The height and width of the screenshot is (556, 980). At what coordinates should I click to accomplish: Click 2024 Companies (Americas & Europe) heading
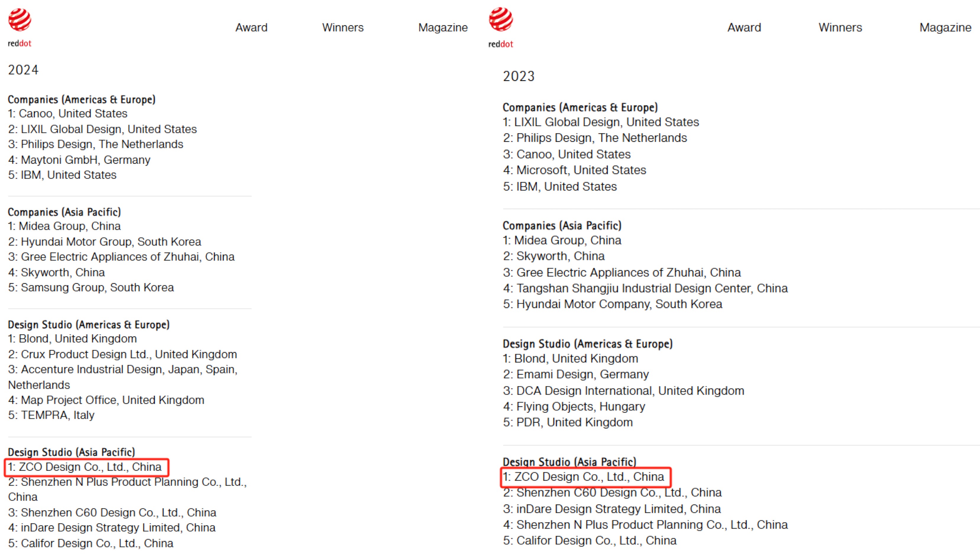pos(82,99)
